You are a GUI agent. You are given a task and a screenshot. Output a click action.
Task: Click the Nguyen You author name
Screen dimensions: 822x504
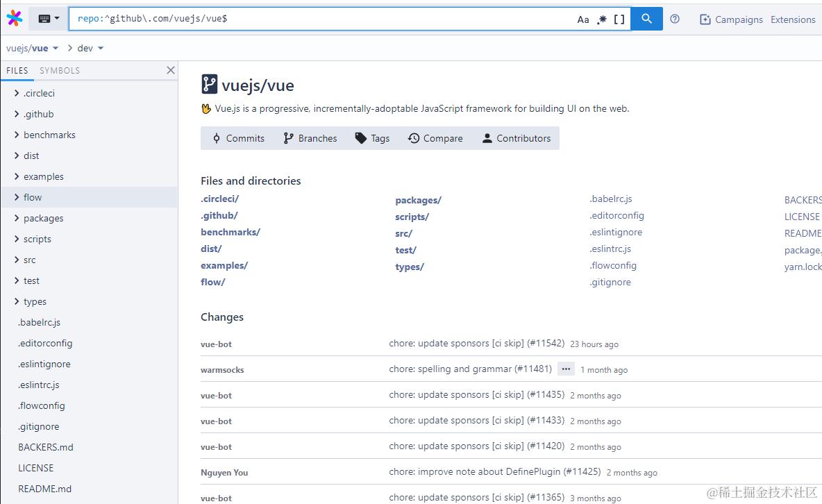click(224, 473)
